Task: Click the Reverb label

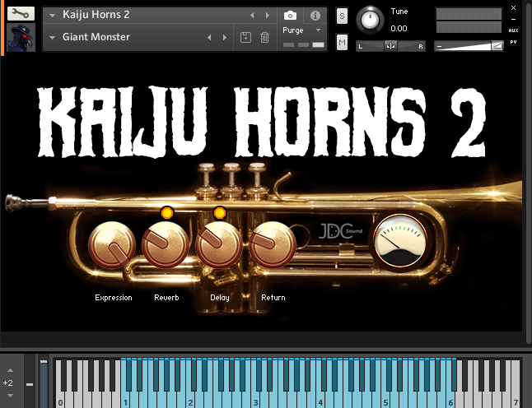Action: [166, 298]
